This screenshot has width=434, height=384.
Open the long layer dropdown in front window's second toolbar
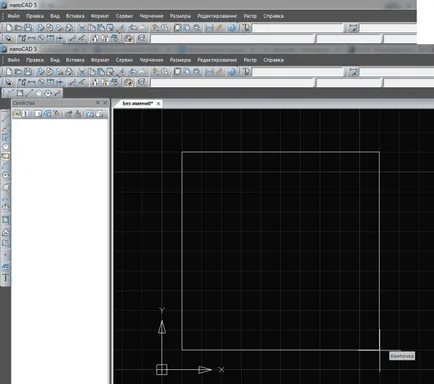click(233, 82)
